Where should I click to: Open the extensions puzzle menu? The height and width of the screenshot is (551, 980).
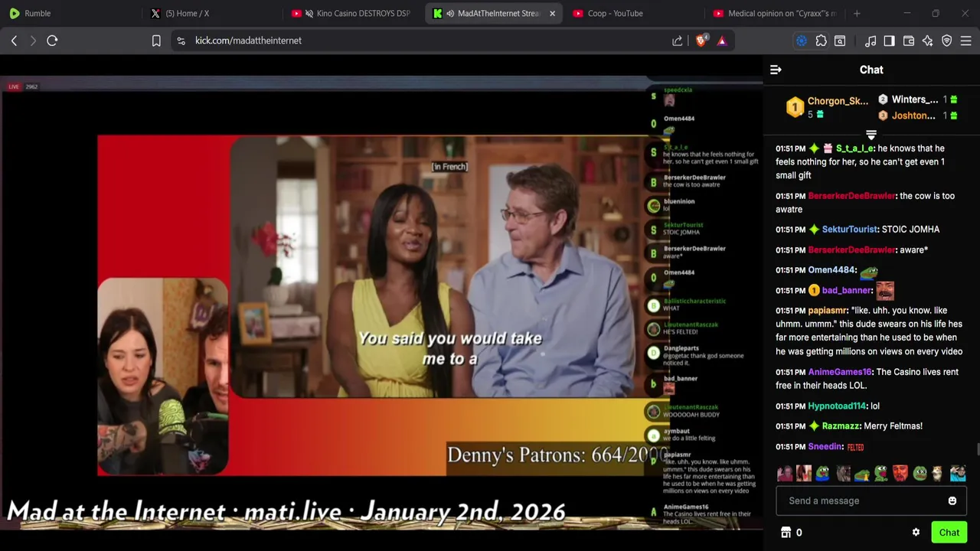click(821, 41)
